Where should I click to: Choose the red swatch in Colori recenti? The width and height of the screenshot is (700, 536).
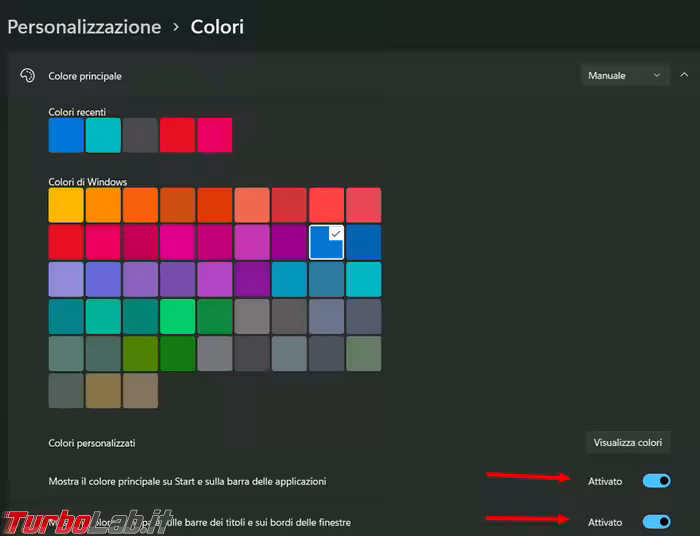click(x=177, y=135)
